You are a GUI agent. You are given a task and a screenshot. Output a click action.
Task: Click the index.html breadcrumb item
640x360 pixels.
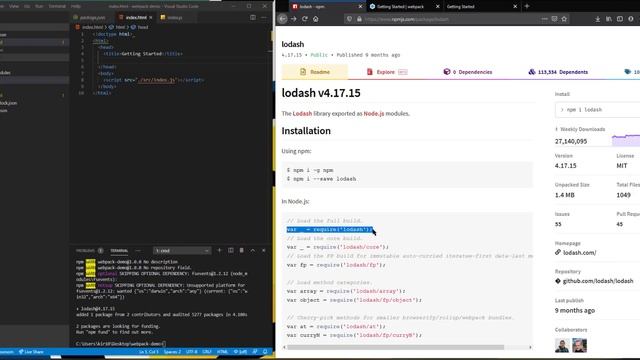coord(89,27)
